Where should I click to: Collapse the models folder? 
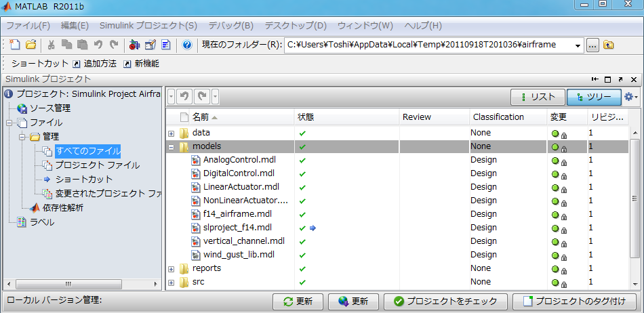172,147
